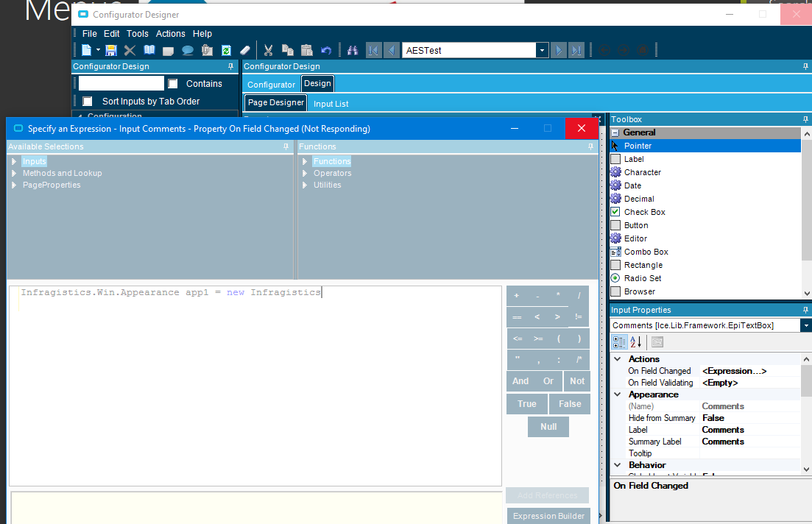Click the Save floppy disk icon
Screen dimensions: 812x524
coord(111,50)
